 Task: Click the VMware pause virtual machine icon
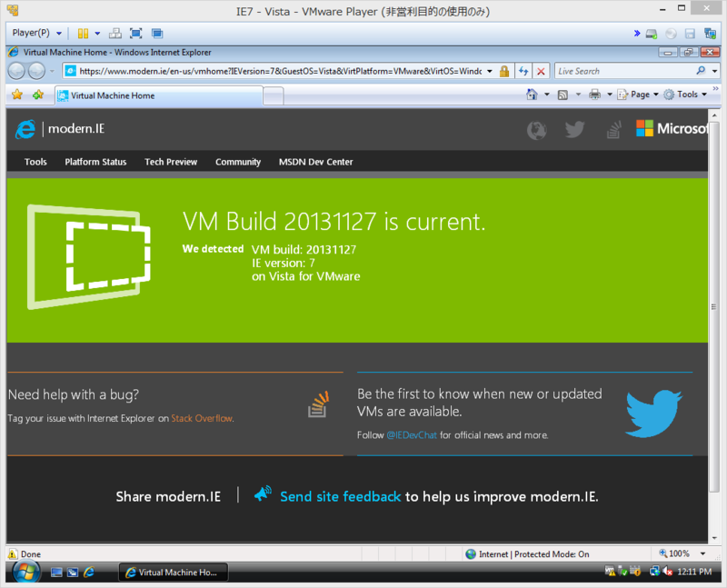click(83, 34)
